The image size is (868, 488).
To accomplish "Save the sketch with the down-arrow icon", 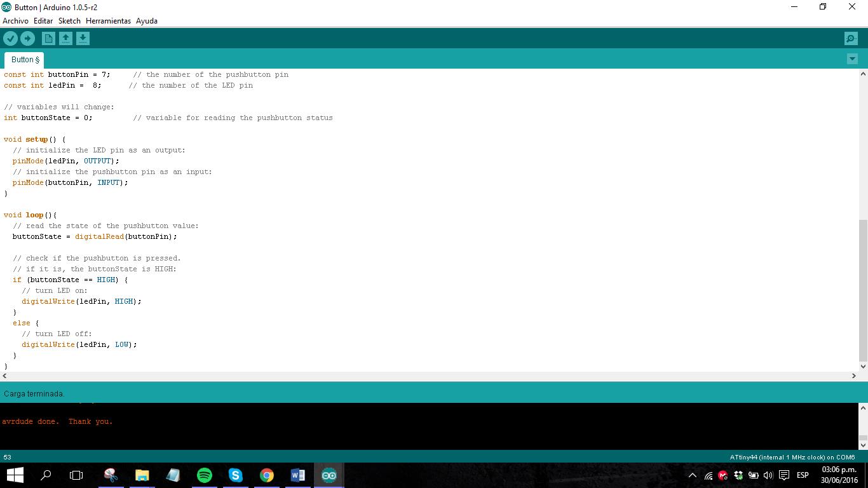I will tap(83, 39).
